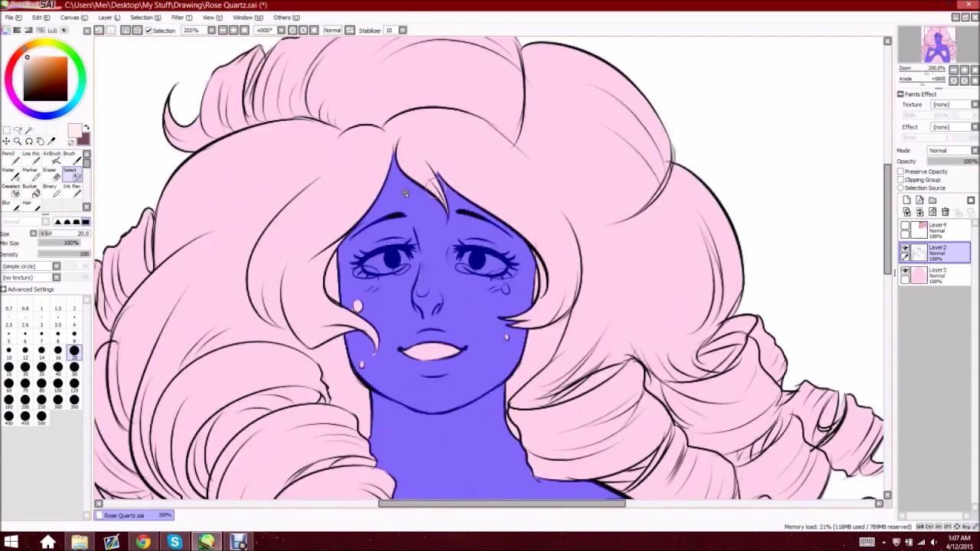Open the File menu
Viewport: 980px width, 551px height.
[x=13, y=18]
